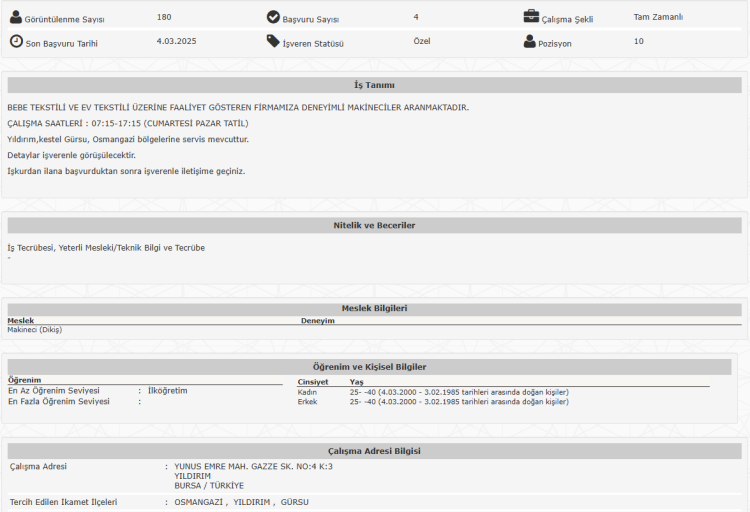Click the Meslek column heading
Viewport: 750px width, 512px height.
point(20,321)
